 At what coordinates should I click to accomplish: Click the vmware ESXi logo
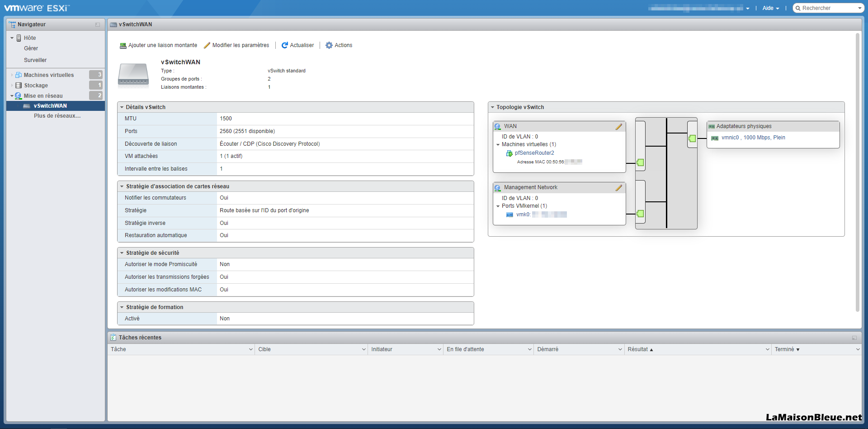click(37, 8)
